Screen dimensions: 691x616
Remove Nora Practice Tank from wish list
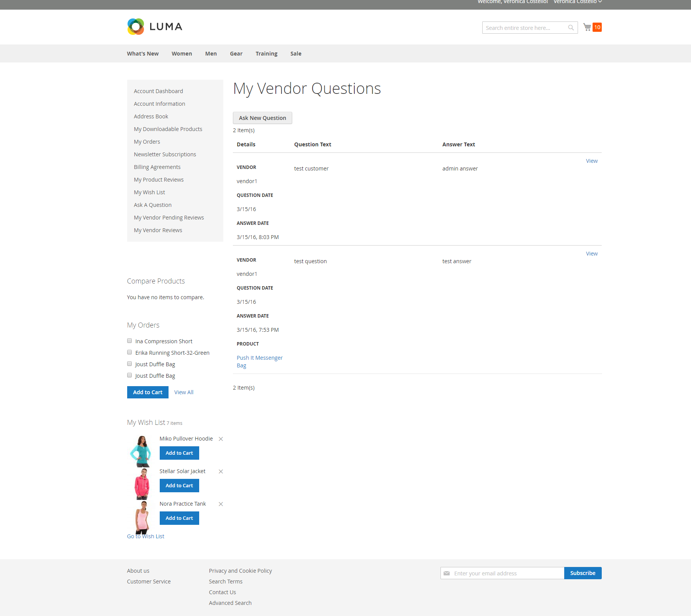221,504
